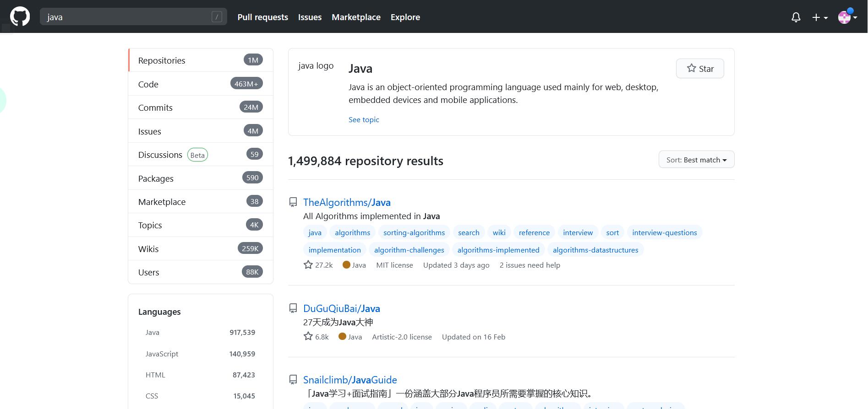
Task: Click the Artistic-2.0 license text
Action: click(402, 337)
